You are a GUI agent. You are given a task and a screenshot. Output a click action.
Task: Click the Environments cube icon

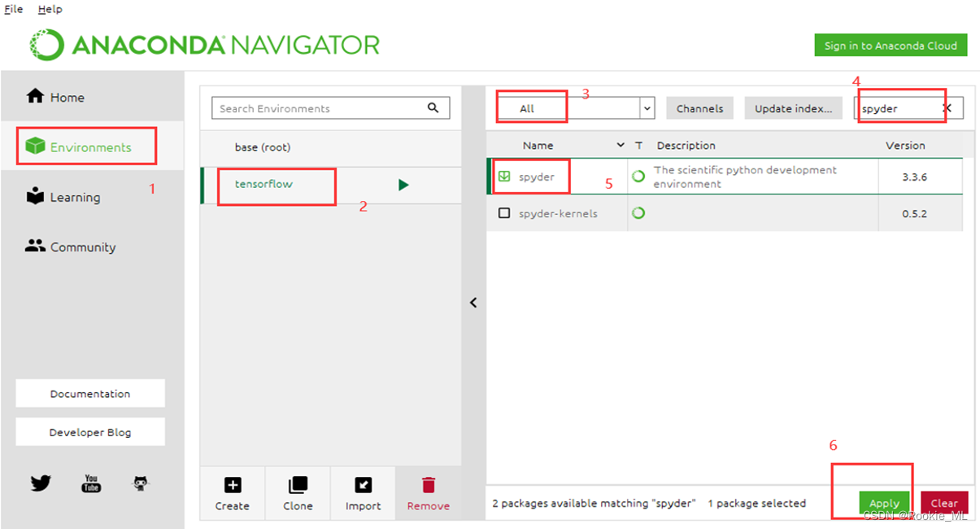coord(35,146)
